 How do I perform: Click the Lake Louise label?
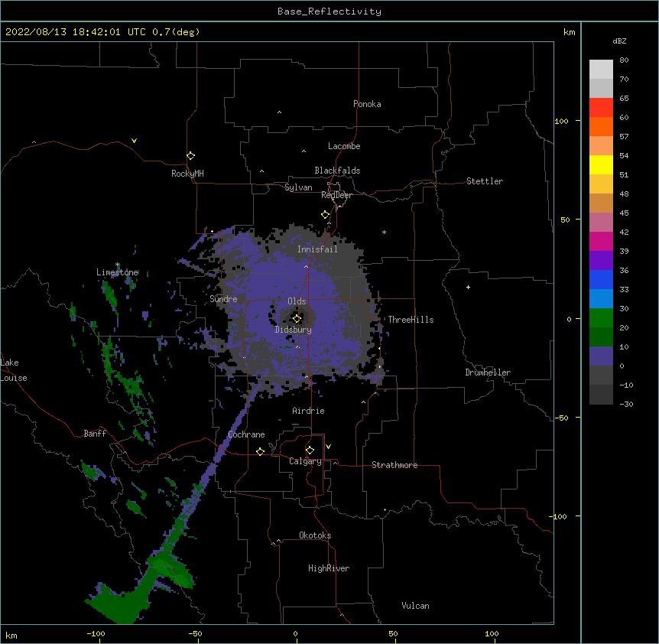click(x=14, y=370)
